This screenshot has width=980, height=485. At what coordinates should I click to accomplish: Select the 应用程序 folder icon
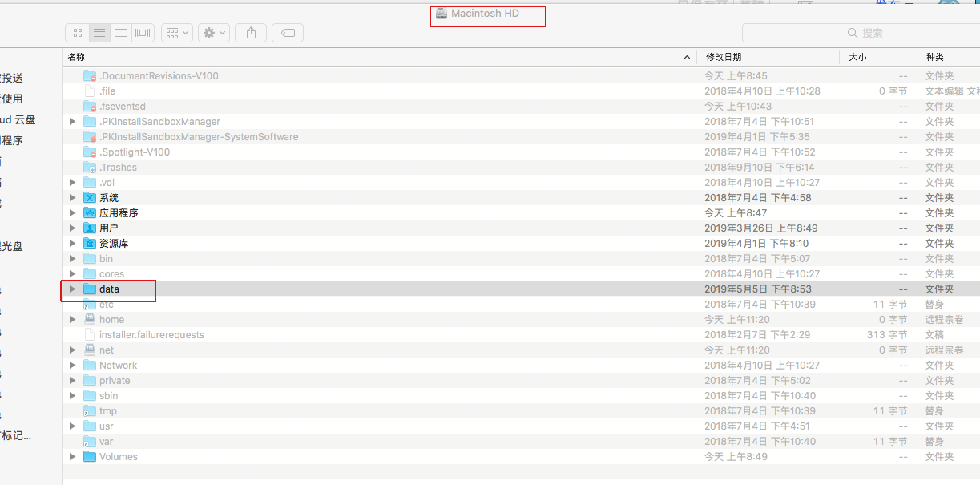(90, 213)
